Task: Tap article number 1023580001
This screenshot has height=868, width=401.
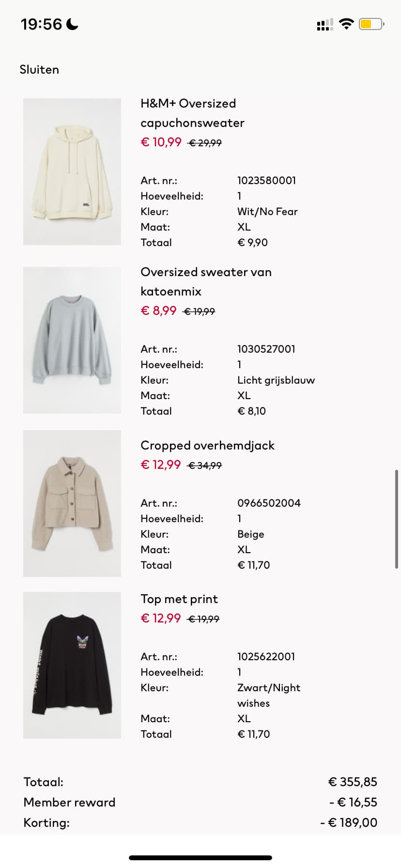Action: coord(266,180)
